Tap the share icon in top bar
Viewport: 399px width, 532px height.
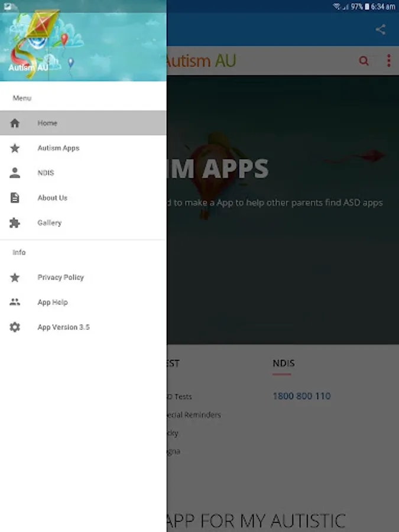(380, 30)
